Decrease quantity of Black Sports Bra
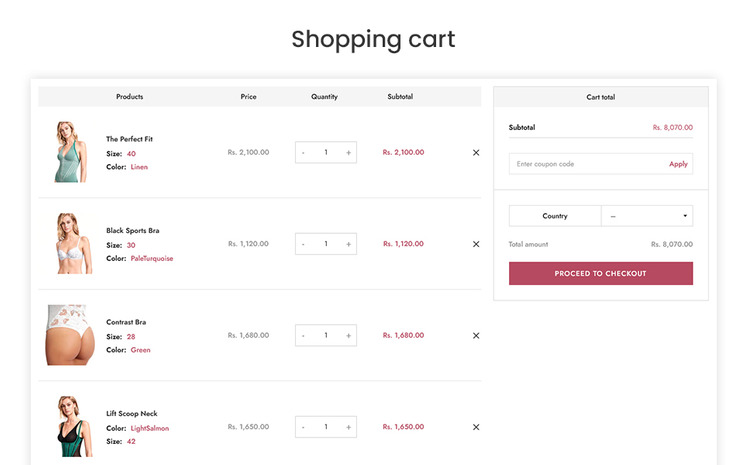This screenshot has width=748, height=465. coord(303,244)
